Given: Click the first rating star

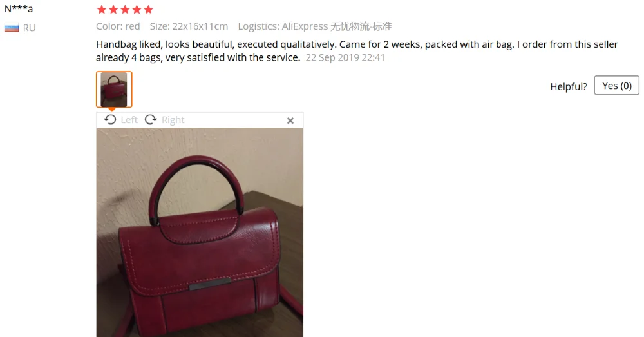Looking at the screenshot, I should 102,10.
